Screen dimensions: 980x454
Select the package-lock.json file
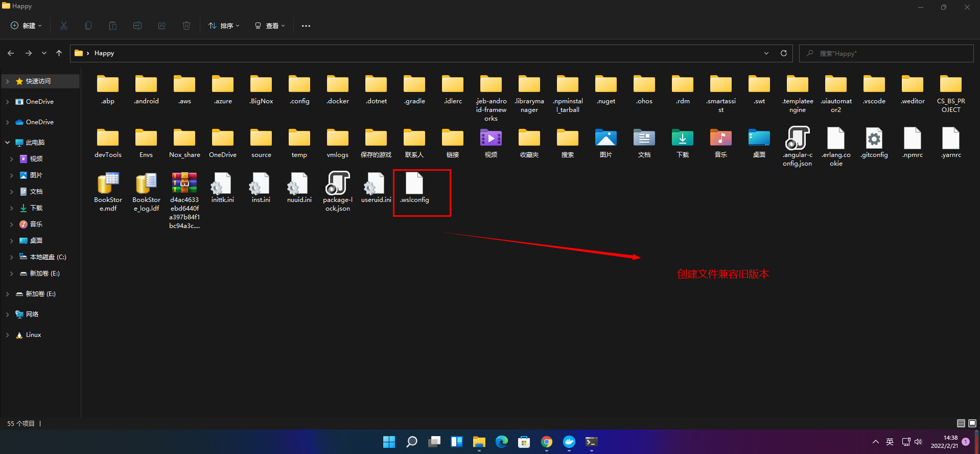coord(338,192)
